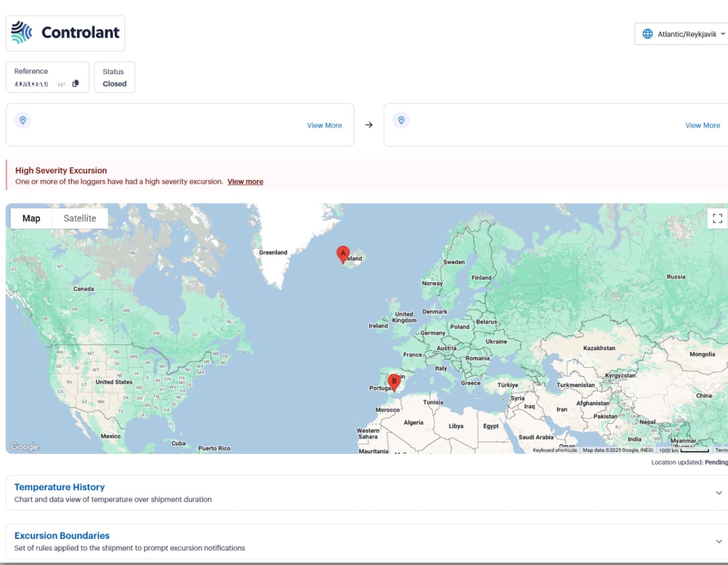Click the United States label on the map
Image resolution: width=728 pixels, height=565 pixels.
[114, 382]
